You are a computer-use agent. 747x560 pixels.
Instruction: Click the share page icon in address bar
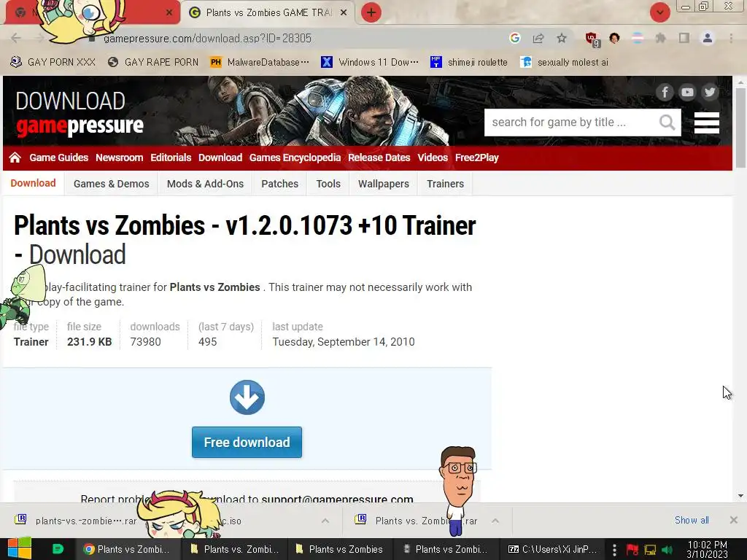pyautogui.click(x=538, y=38)
